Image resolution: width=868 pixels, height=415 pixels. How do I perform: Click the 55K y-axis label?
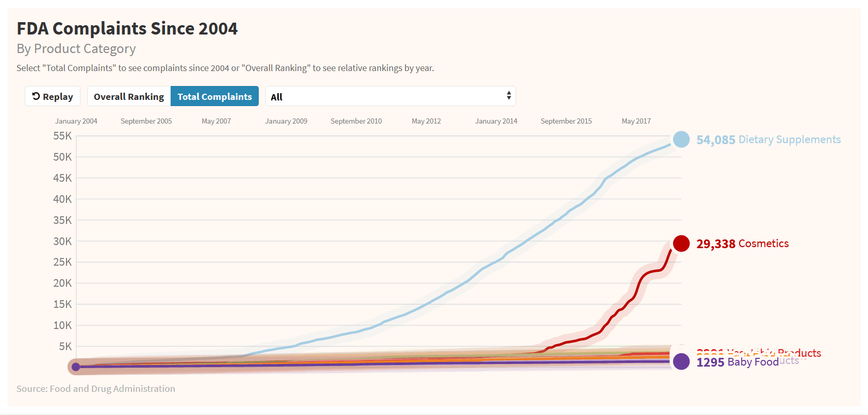tap(62, 136)
